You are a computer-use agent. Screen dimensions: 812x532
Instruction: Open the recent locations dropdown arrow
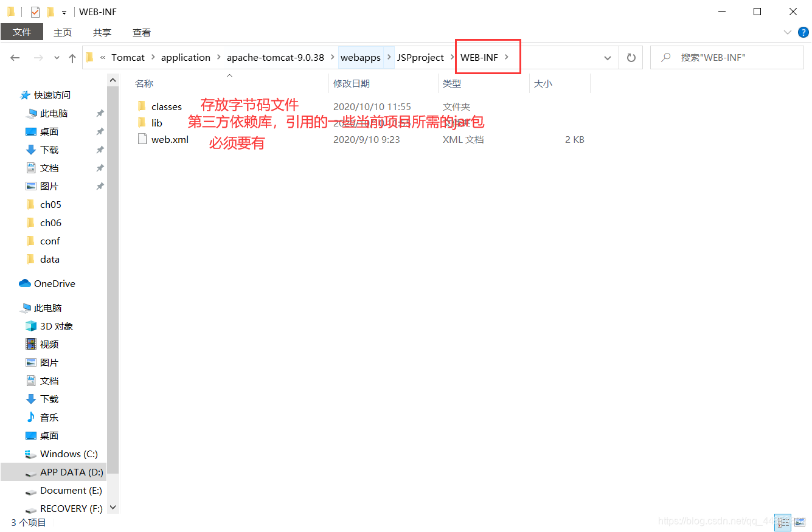tap(57, 58)
